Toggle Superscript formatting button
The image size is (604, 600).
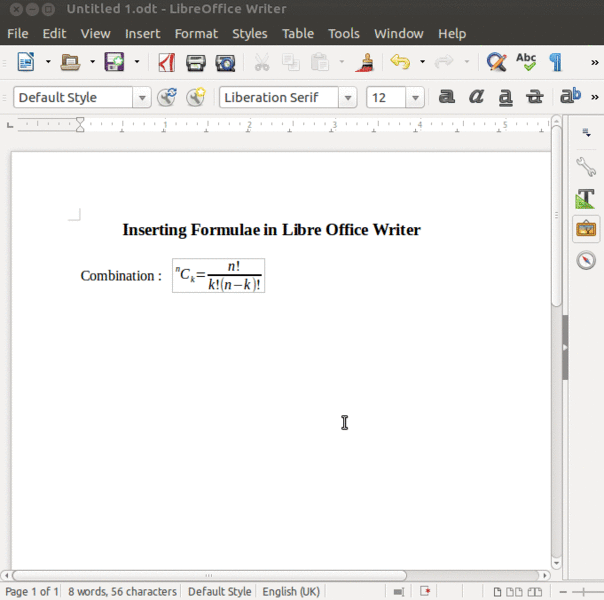pos(570,96)
